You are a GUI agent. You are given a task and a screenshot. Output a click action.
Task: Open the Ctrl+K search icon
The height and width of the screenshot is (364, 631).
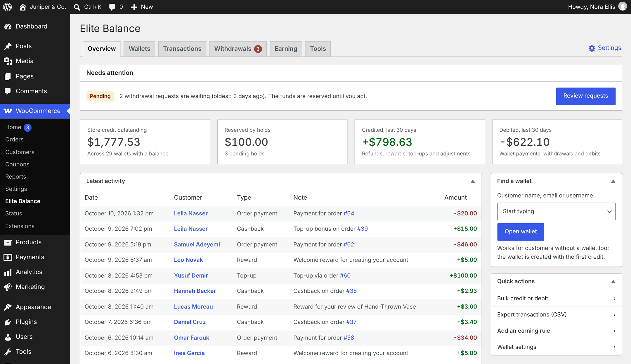[77, 7]
